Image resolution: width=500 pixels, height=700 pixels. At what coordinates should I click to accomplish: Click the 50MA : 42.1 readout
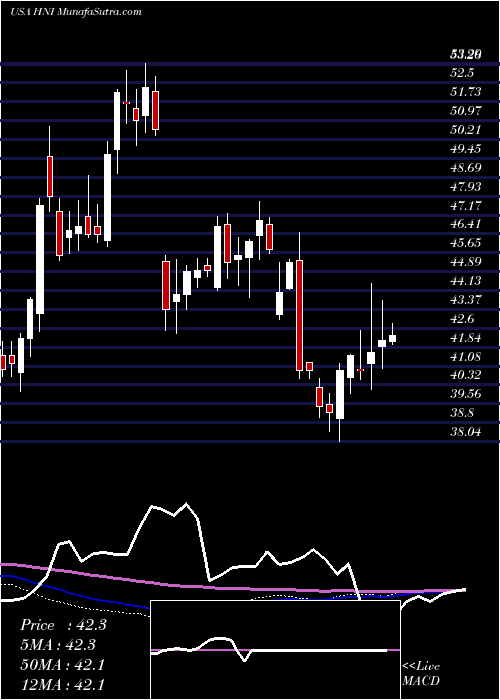point(63,665)
